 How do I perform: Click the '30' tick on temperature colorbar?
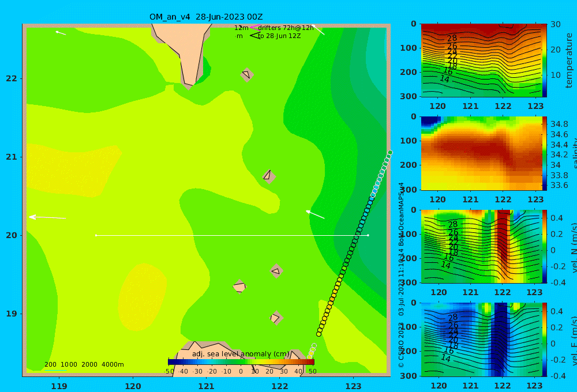click(555, 24)
